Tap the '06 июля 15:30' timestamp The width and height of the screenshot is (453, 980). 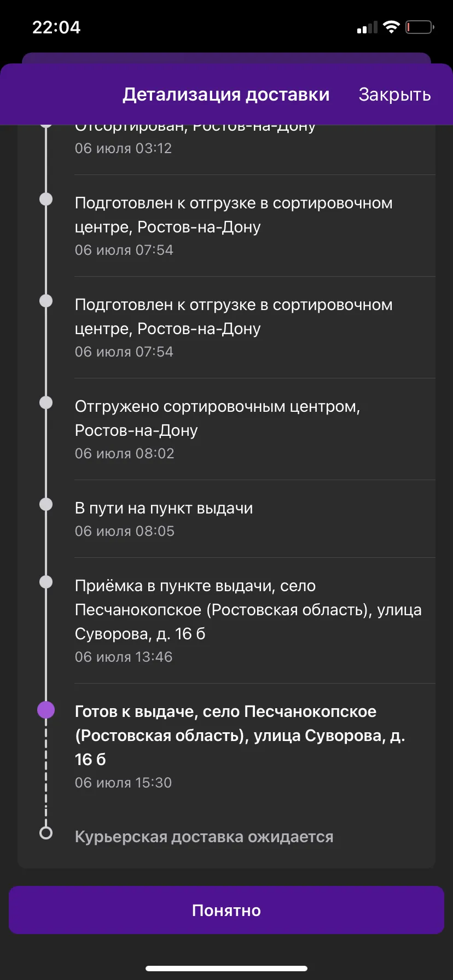click(x=124, y=783)
